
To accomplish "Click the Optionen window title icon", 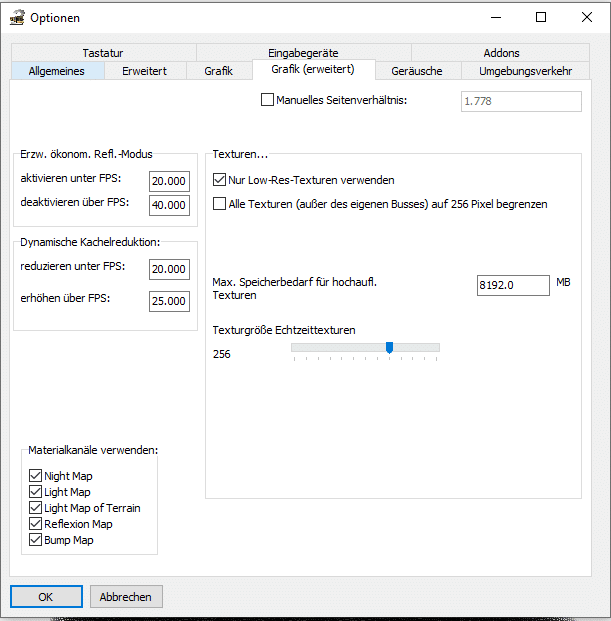I will pyautogui.click(x=17, y=17).
